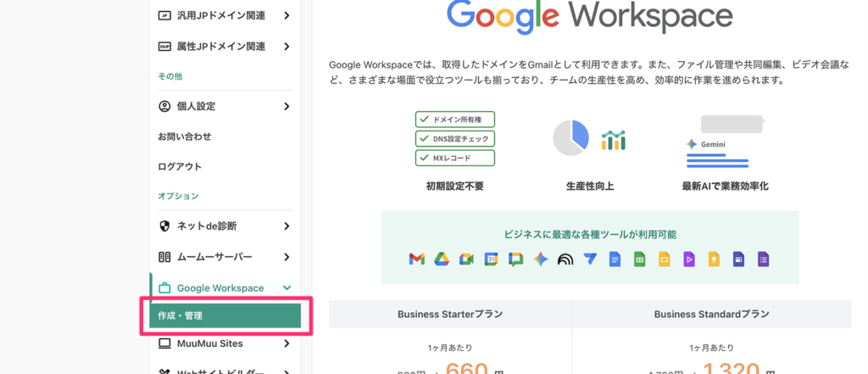
Task: Click the 最新AIで業務効率化 caption
Action: coord(726,187)
